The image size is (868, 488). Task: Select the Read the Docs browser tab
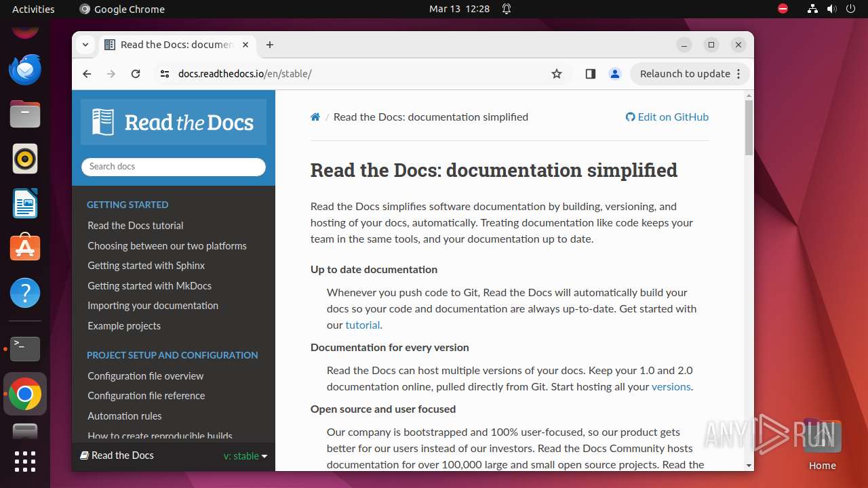pos(178,45)
